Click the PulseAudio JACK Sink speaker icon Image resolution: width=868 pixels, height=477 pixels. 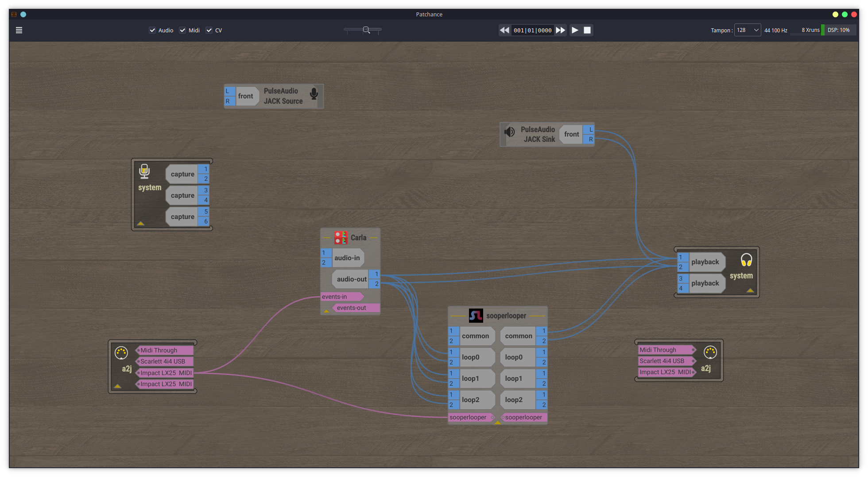click(x=510, y=132)
